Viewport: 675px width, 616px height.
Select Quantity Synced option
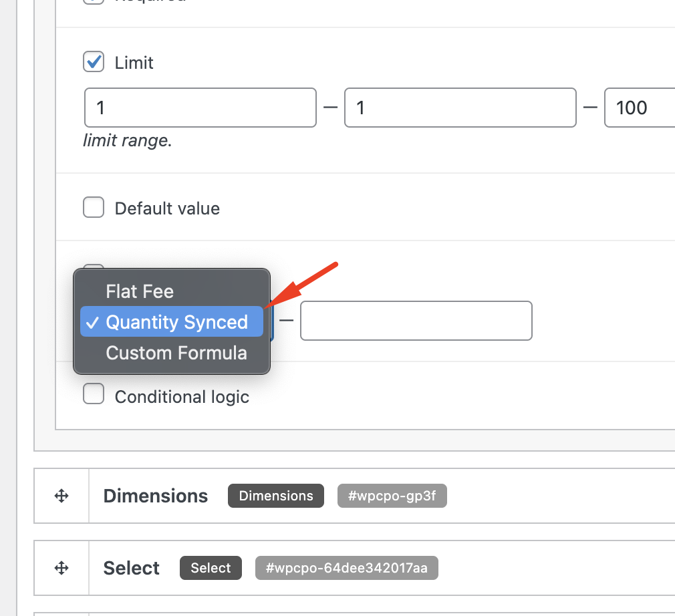pos(176,322)
